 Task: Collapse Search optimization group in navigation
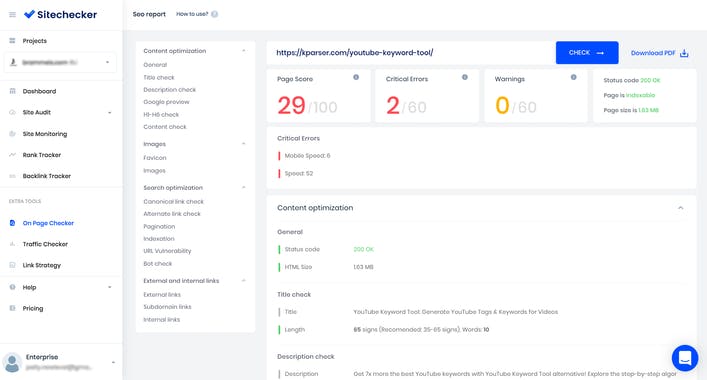click(x=243, y=188)
